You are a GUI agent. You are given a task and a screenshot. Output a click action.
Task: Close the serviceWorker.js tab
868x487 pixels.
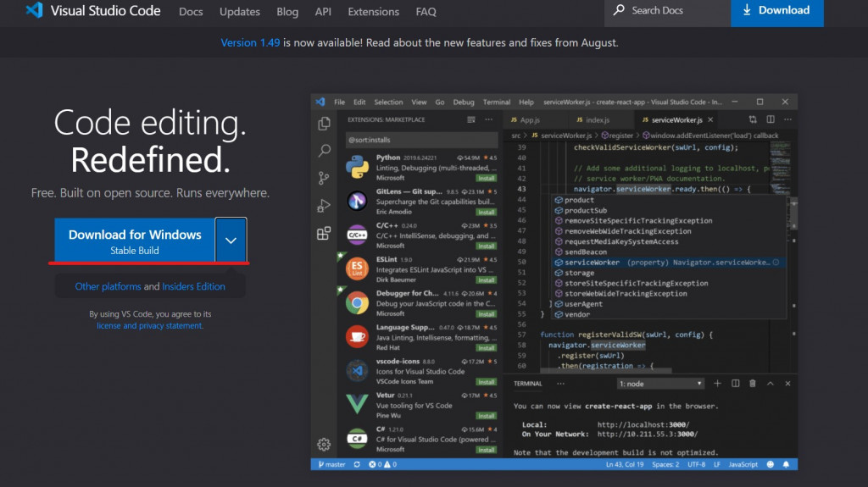point(710,119)
